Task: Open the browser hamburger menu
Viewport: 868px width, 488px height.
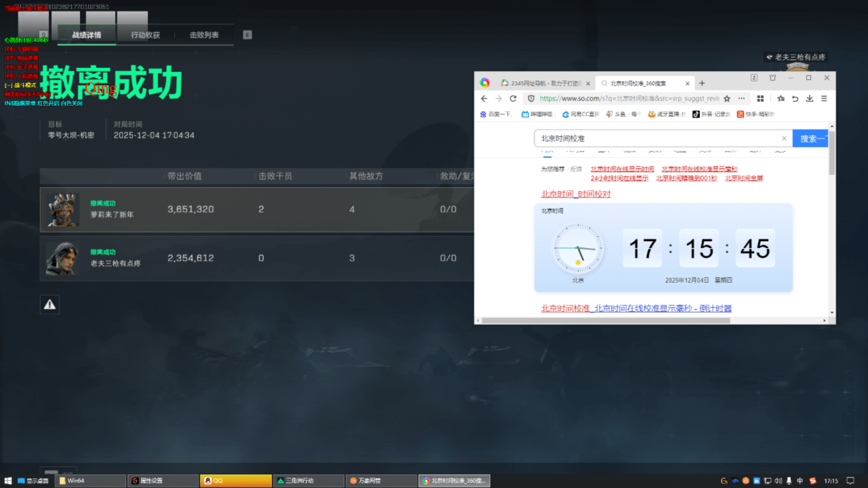Action: click(x=824, y=99)
